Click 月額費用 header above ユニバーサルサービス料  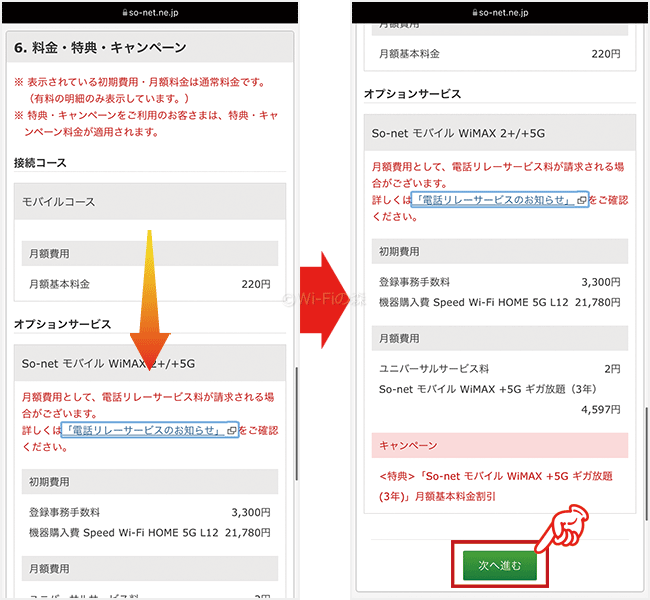coord(500,338)
